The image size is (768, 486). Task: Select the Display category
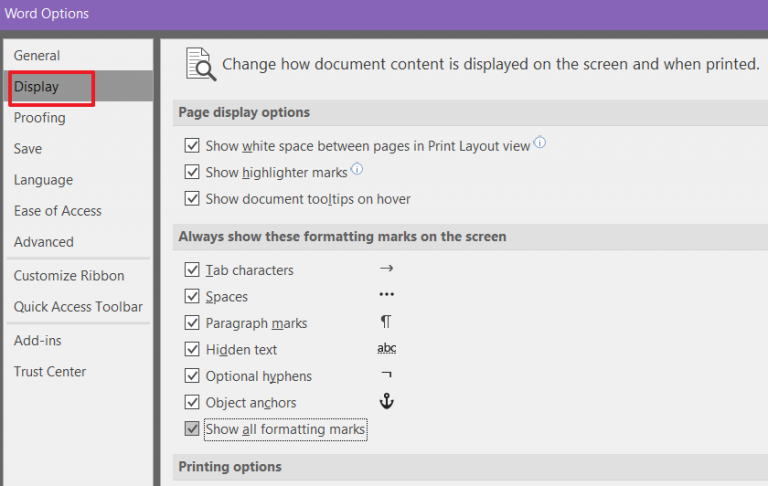(78, 86)
